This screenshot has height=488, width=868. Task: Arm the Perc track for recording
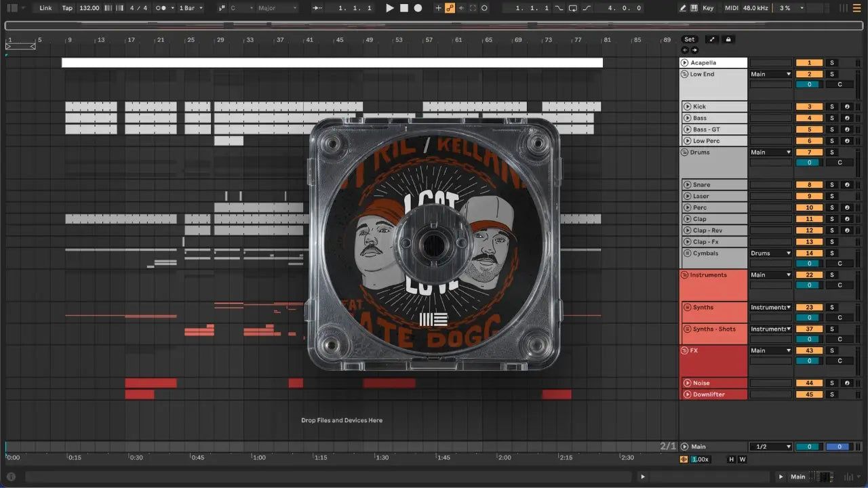click(x=847, y=207)
